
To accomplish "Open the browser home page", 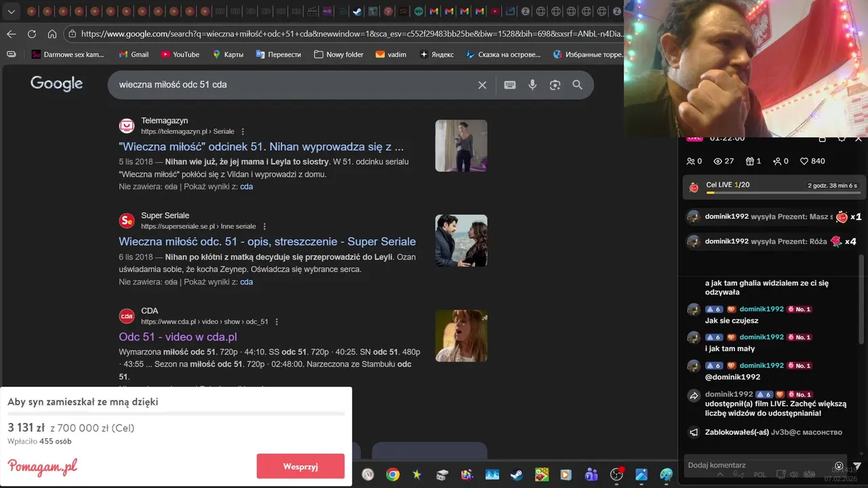I will point(52,34).
